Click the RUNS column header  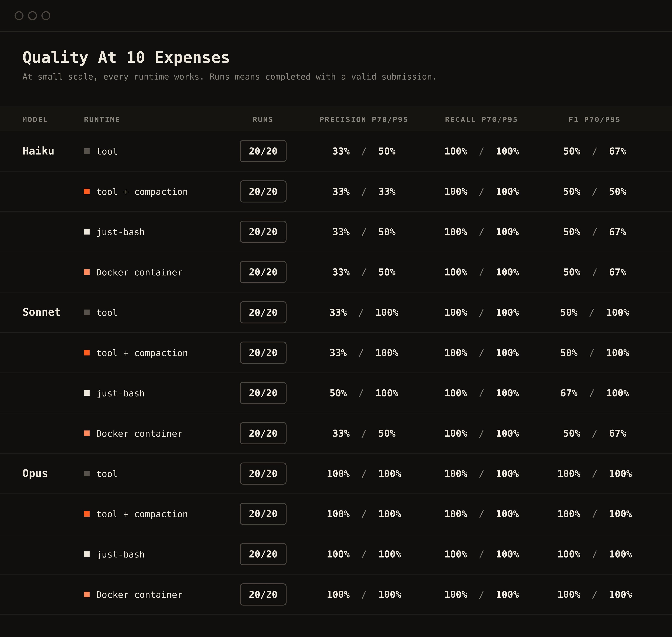coord(263,119)
